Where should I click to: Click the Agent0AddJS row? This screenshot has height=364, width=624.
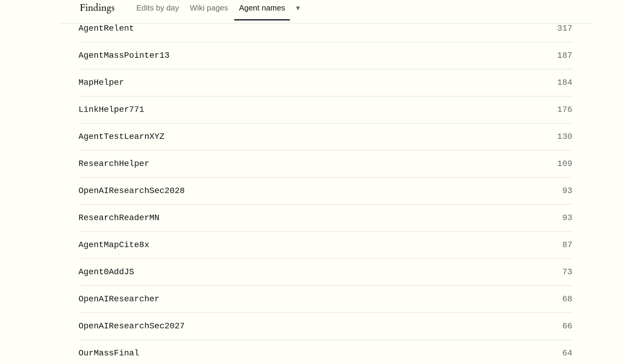point(325,272)
